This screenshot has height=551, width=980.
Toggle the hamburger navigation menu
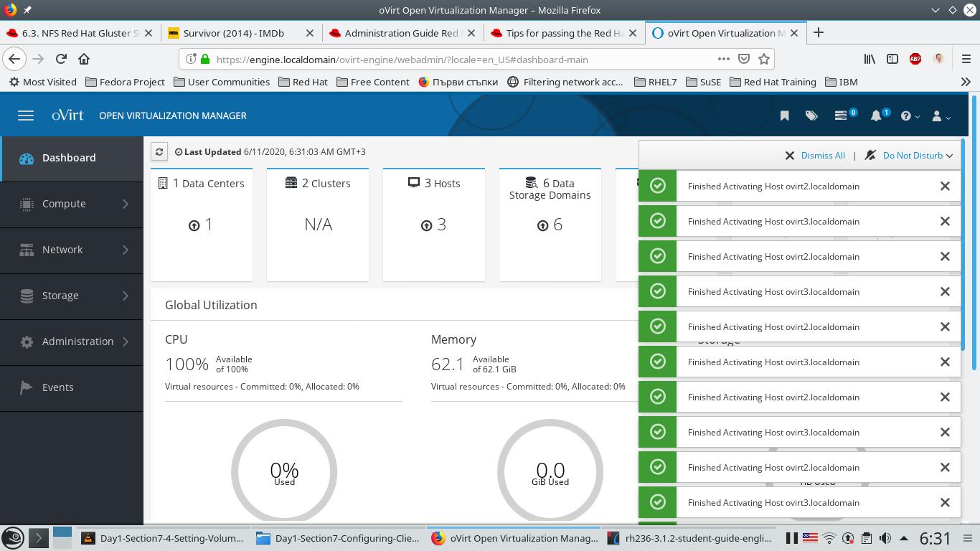(26, 116)
